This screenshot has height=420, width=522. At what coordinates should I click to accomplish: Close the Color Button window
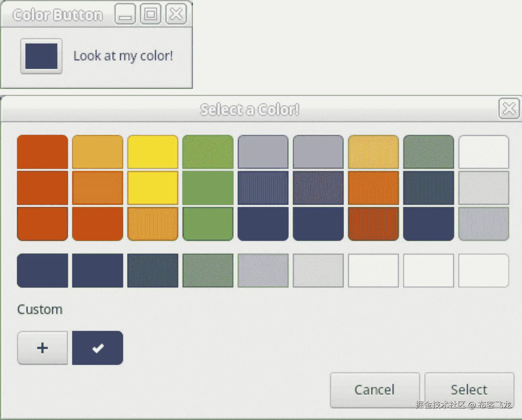click(176, 14)
